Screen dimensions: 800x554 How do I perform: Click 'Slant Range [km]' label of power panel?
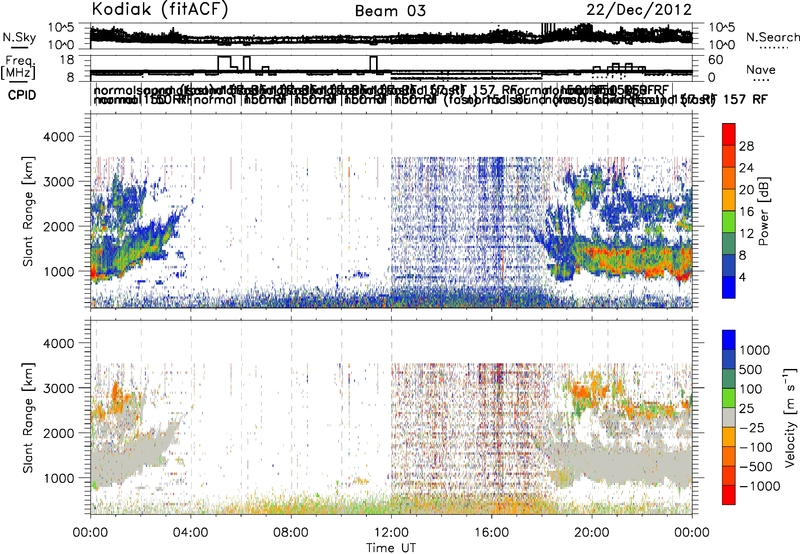pos(28,211)
